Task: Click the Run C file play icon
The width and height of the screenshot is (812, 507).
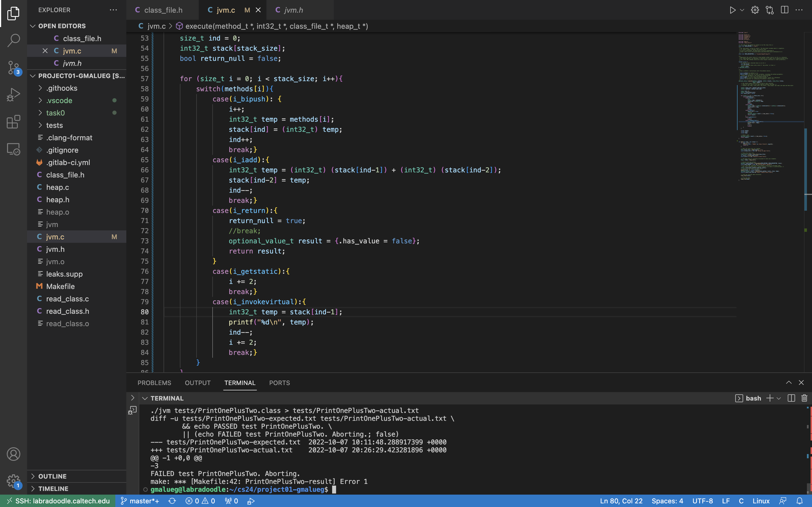Action: [x=732, y=10]
